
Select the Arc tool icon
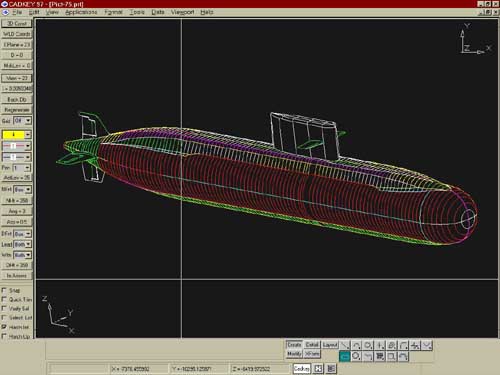click(356, 345)
